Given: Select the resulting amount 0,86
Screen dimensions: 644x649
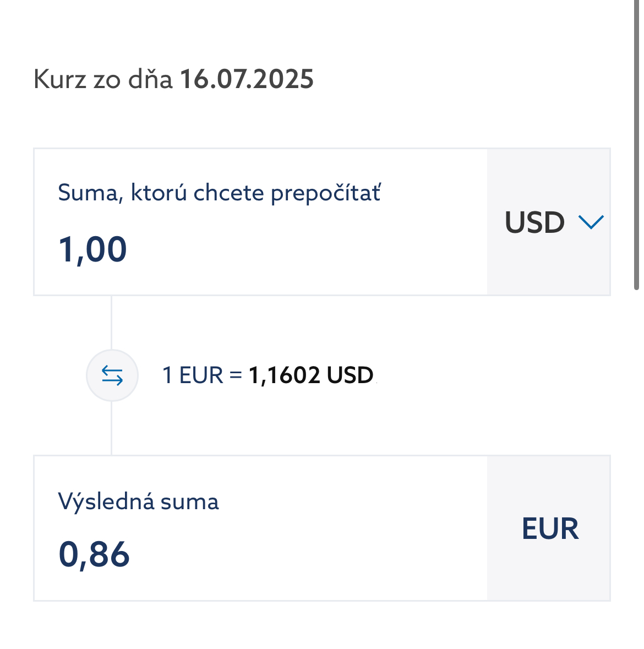Looking at the screenshot, I should click(94, 554).
